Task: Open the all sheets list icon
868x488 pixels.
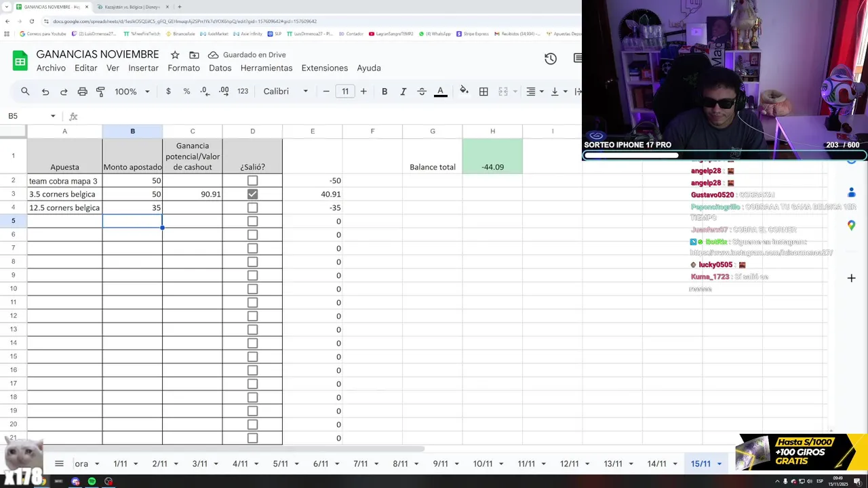Action: click(59, 464)
